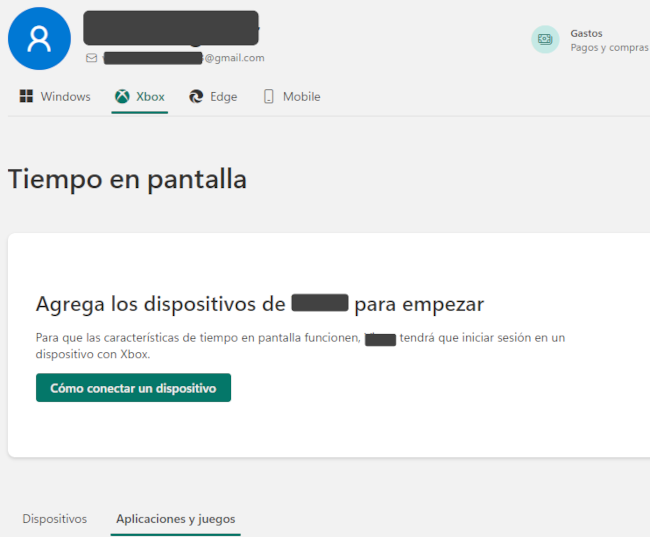Click the Agrega los dispositivos heading
The image size is (650, 537).
260,304
